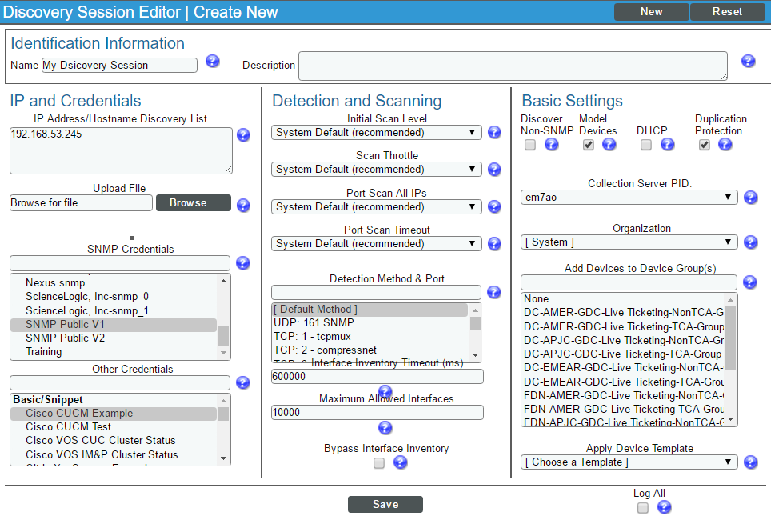771x532 pixels.
Task: Click the Save button
Action: coord(385,504)
